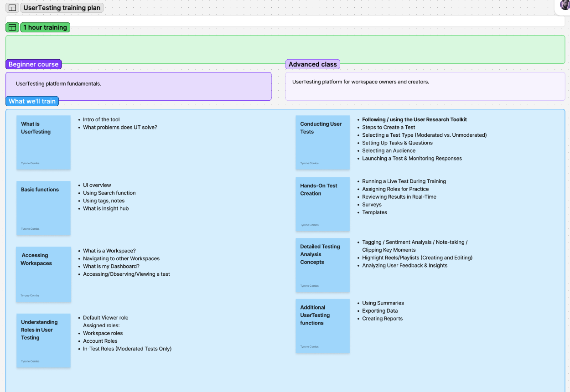The image size is (570, 392).
Task: Click the Default Viewer role bullet
Action: coord(106,318)
